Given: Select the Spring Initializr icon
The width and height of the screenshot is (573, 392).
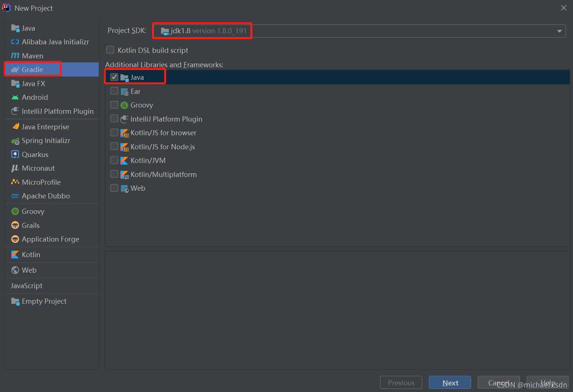Looking at the screenshot, I should 15,141.
